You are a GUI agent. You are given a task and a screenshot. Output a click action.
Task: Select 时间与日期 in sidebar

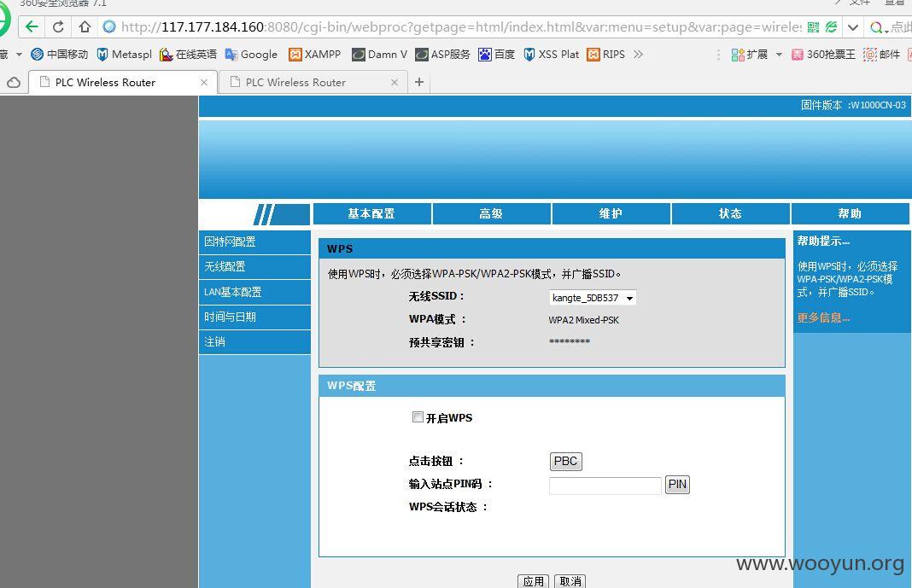[x=254, y=317]
